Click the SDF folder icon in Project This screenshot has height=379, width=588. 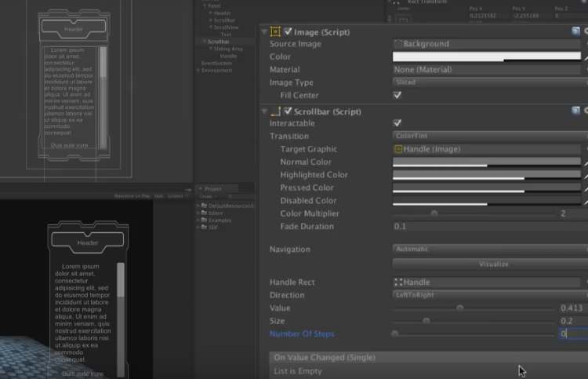(x=204, y=225)
